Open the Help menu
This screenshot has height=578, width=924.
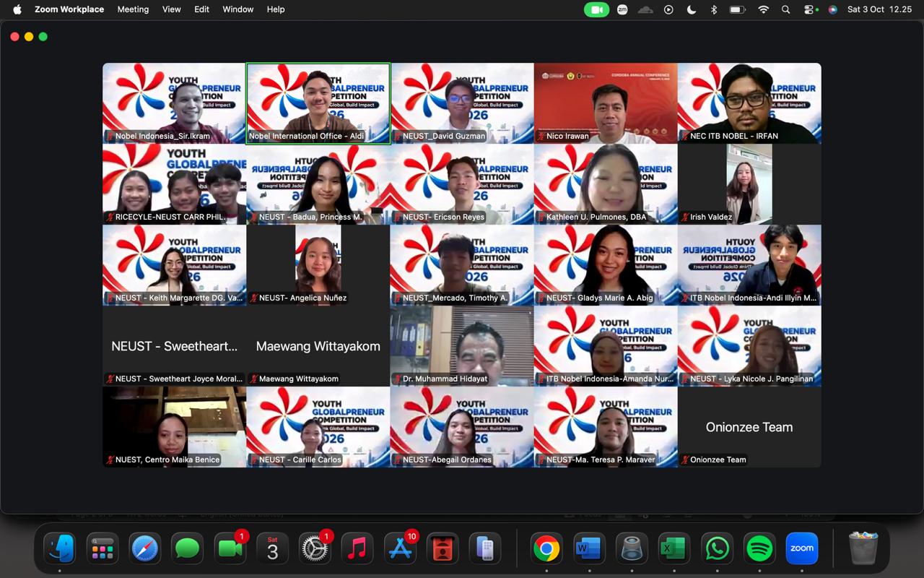pyautogui.click(x=276, y=9)
